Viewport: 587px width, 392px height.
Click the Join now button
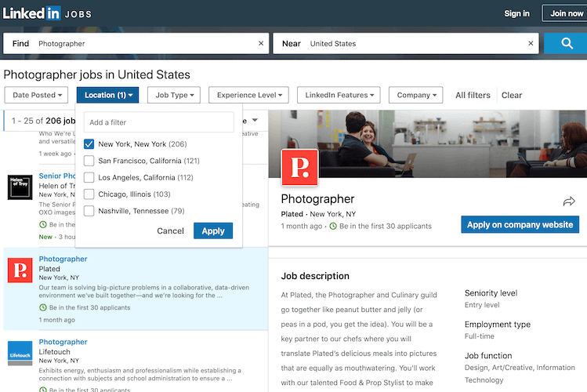tap(565, 13)
